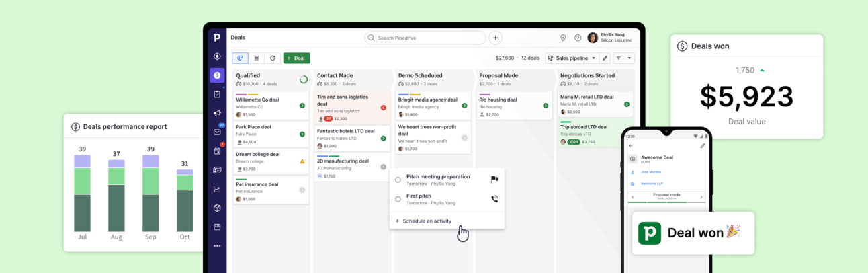Switch to forecast view toggle

pyautogui.click(x=273, y=58)
